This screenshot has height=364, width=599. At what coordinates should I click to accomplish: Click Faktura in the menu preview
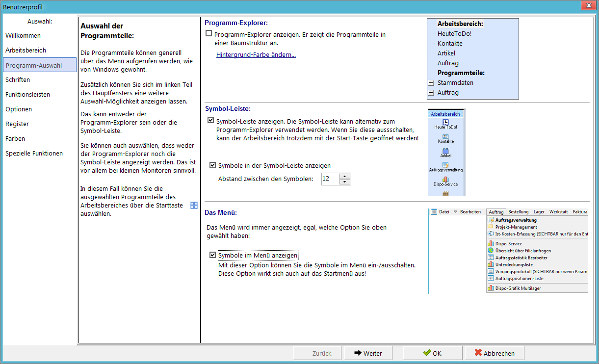(580, 212)
